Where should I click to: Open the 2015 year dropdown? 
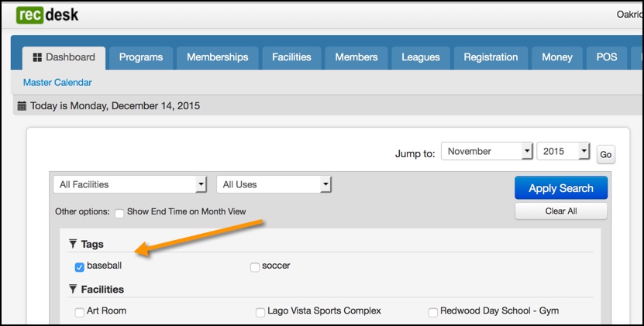[x=563, y=151]
